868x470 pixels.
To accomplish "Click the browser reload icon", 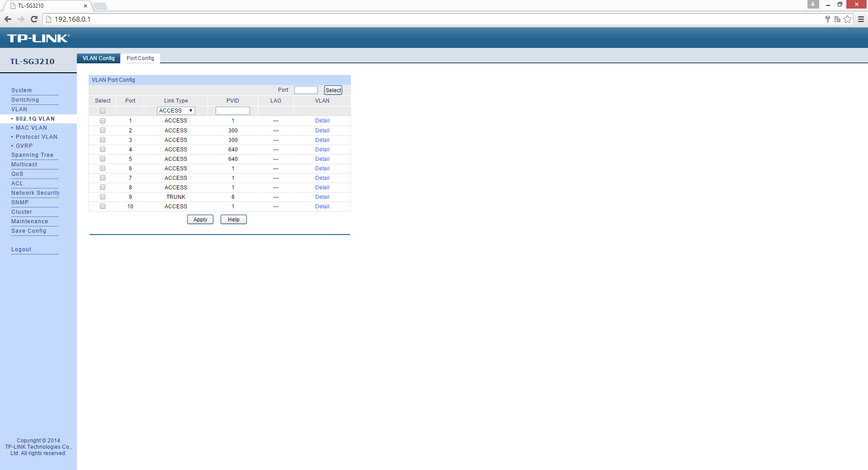I will point(34,19).
